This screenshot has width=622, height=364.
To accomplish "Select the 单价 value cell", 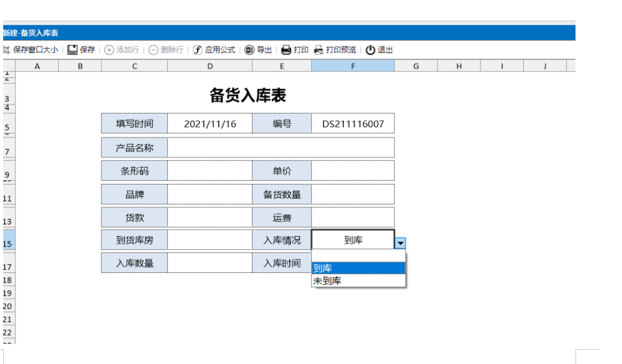I will [x=353, y=171].
